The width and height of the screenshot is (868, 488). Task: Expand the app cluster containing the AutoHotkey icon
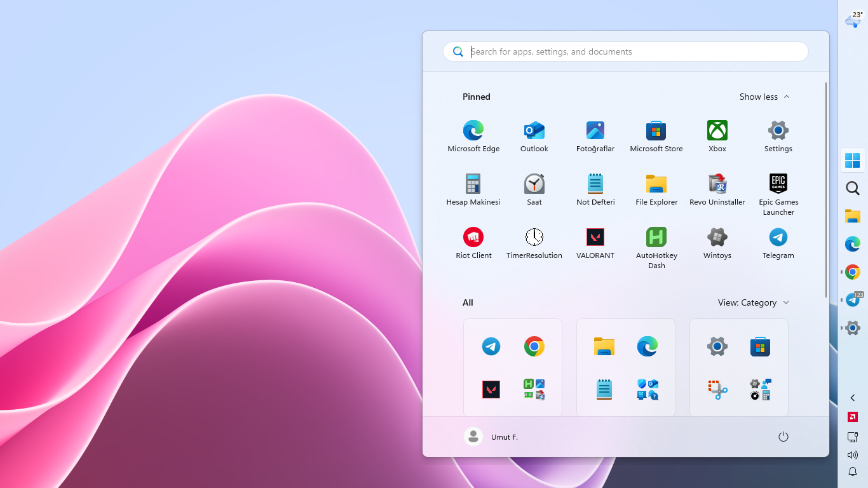(x=534, y=390)
